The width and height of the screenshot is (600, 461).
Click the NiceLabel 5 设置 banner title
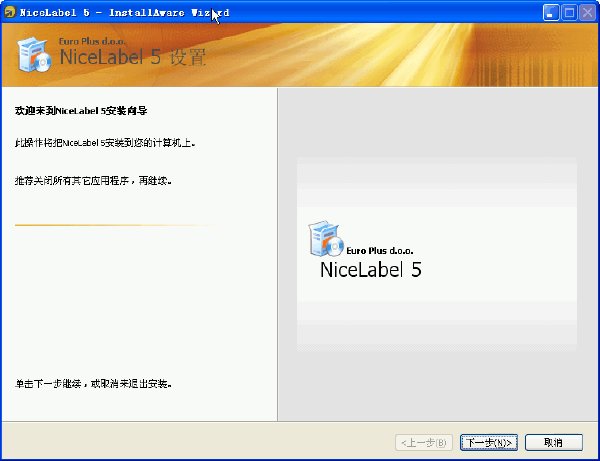(x=133, y=57)
